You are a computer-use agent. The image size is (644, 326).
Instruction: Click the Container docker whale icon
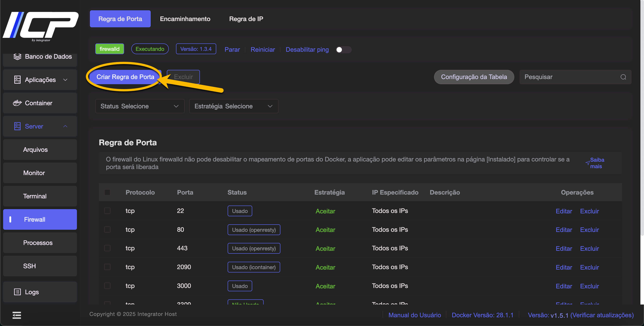tap(17, 103)
